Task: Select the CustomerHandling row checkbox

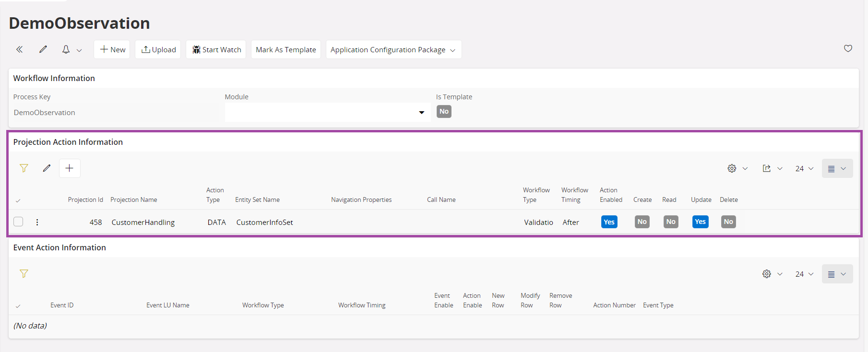Action: pyautogui.click(x=18, y=222)
